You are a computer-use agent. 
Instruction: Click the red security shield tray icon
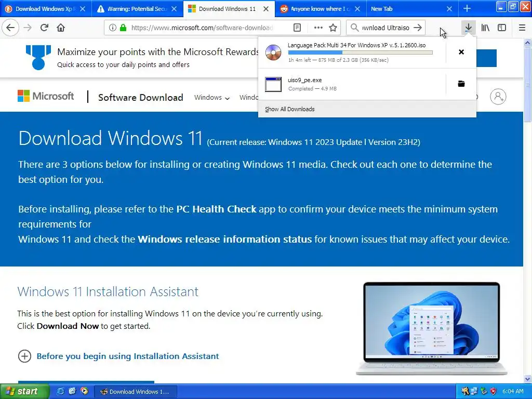(x=494, y=391)
